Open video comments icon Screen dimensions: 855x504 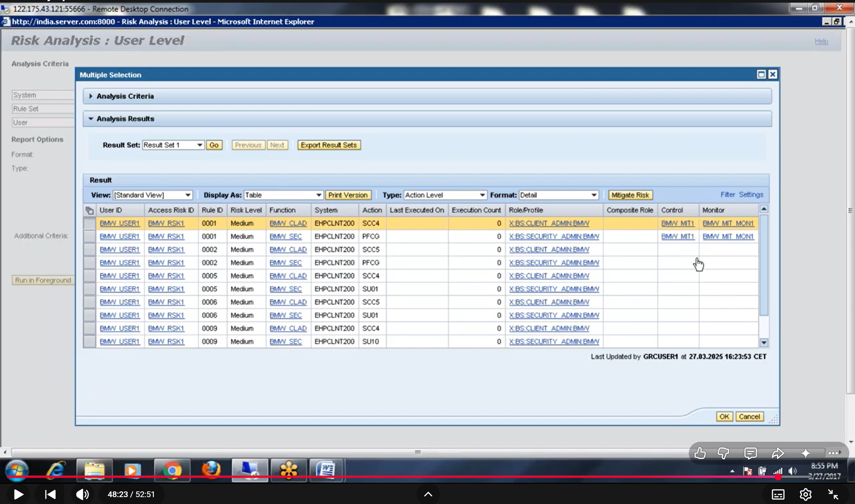[751, 453]
